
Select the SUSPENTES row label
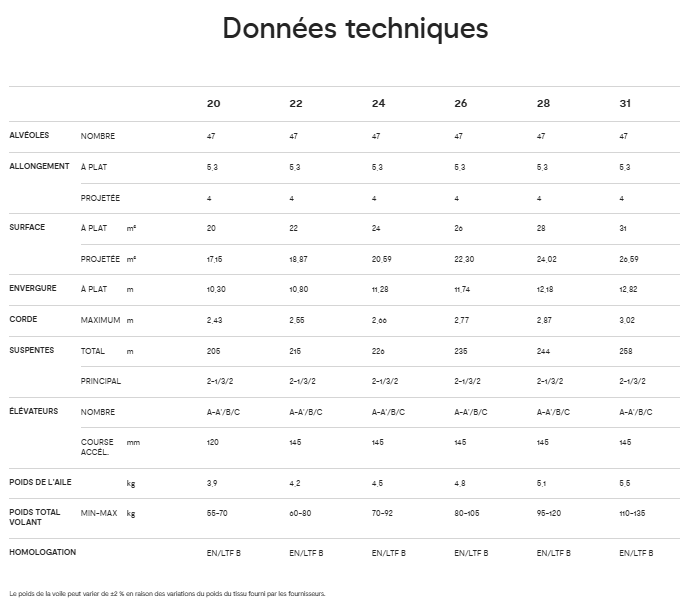32,351
